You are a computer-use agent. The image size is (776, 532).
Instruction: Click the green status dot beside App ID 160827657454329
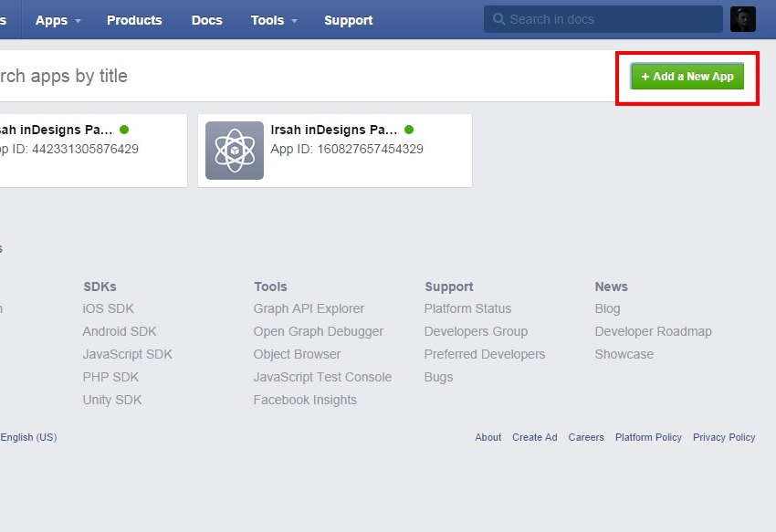point(409,130)
